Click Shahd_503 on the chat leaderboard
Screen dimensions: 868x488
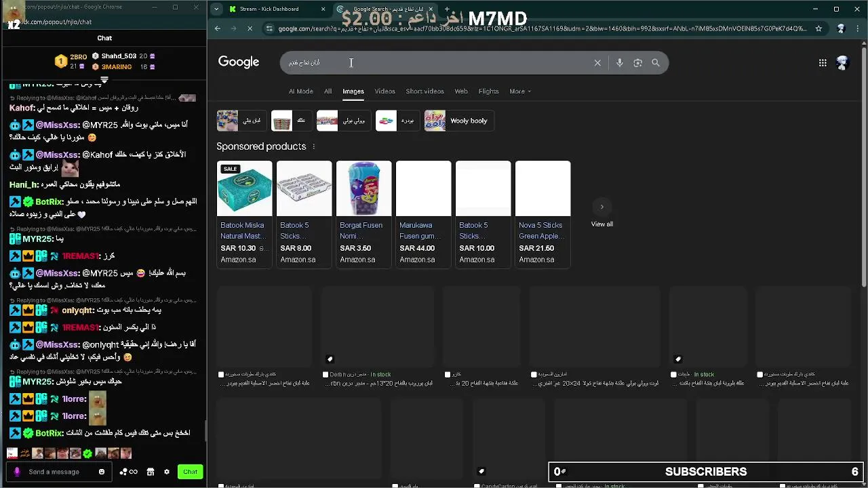pos(119,56)
